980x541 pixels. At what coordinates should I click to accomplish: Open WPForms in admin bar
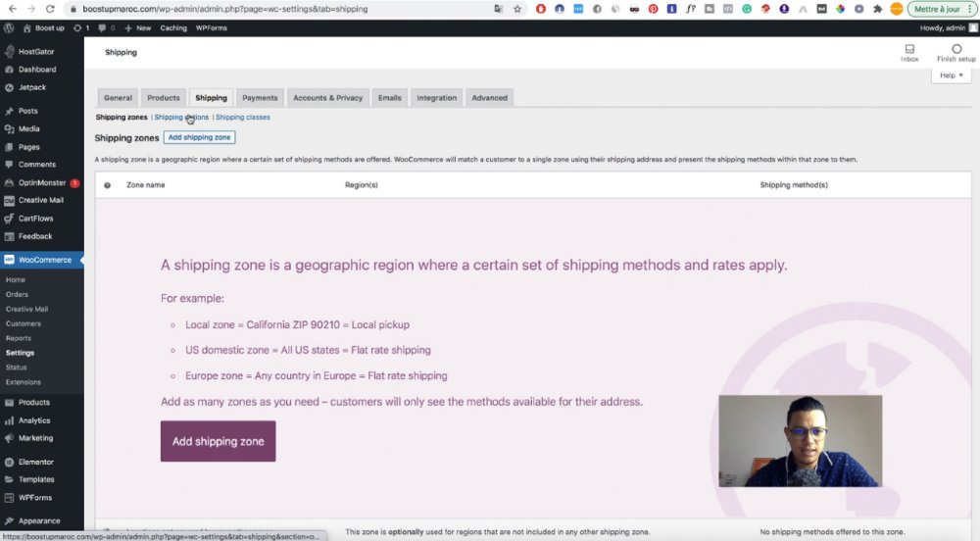click(212, 28)
